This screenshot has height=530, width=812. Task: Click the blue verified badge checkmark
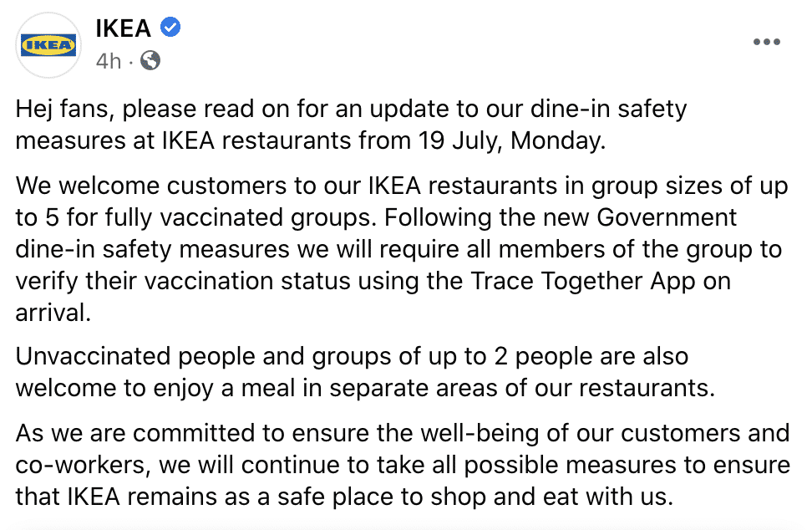[170, 27]
